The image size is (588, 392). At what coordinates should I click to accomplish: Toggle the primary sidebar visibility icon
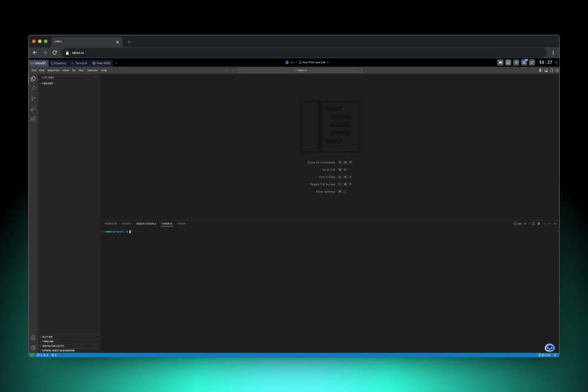tap(541, 70)
